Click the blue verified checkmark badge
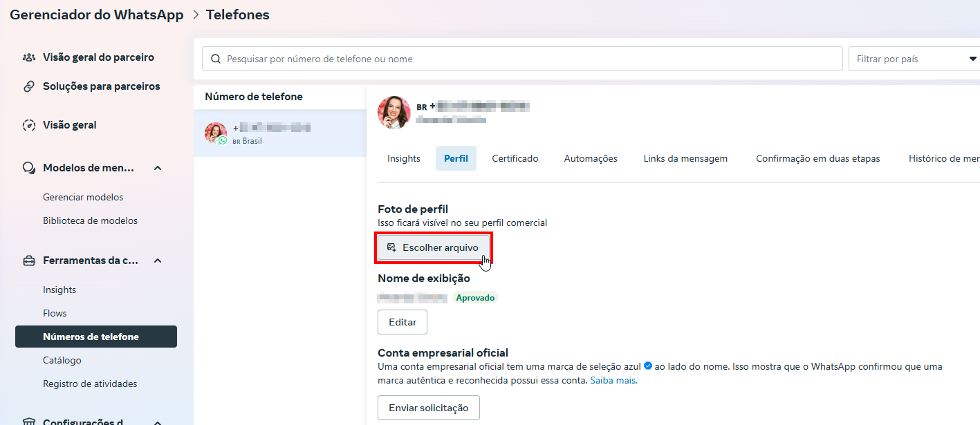Screen dimensions: 980x425 coord(647,366)
